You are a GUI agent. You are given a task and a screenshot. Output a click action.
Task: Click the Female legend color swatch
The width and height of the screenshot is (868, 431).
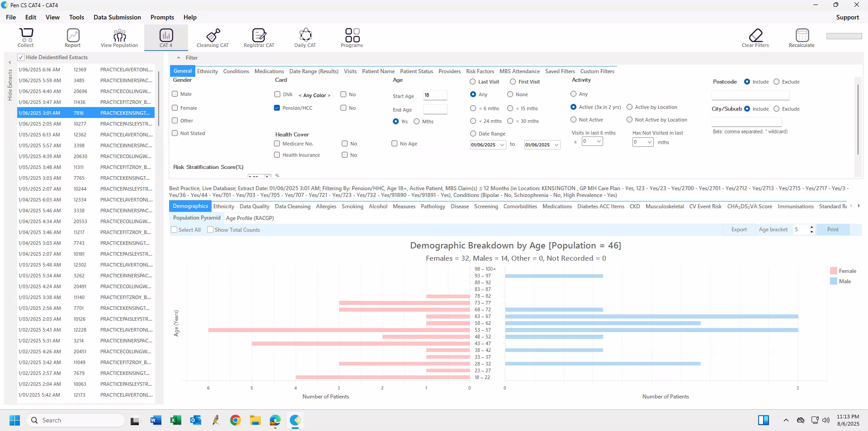833,271
